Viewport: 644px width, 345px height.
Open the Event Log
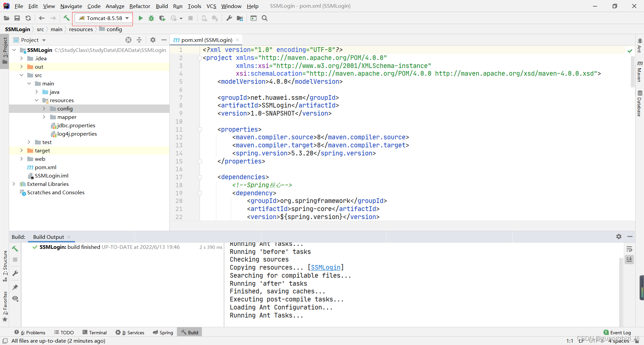coord(617,332)
